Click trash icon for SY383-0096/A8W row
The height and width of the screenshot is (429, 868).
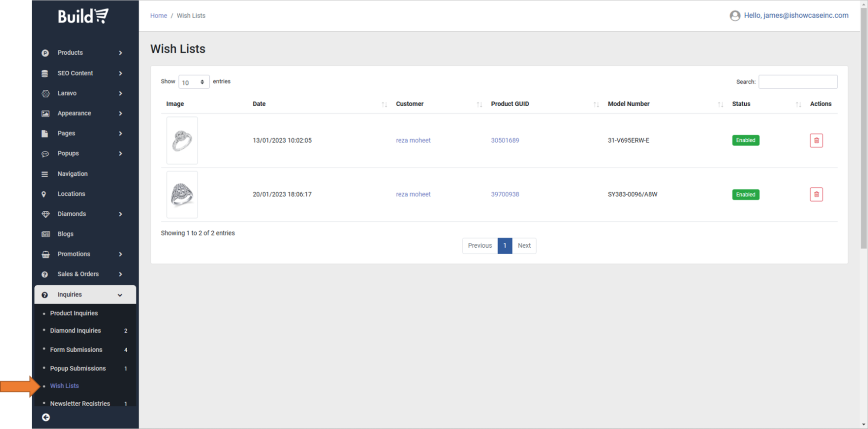pos(816,194)
